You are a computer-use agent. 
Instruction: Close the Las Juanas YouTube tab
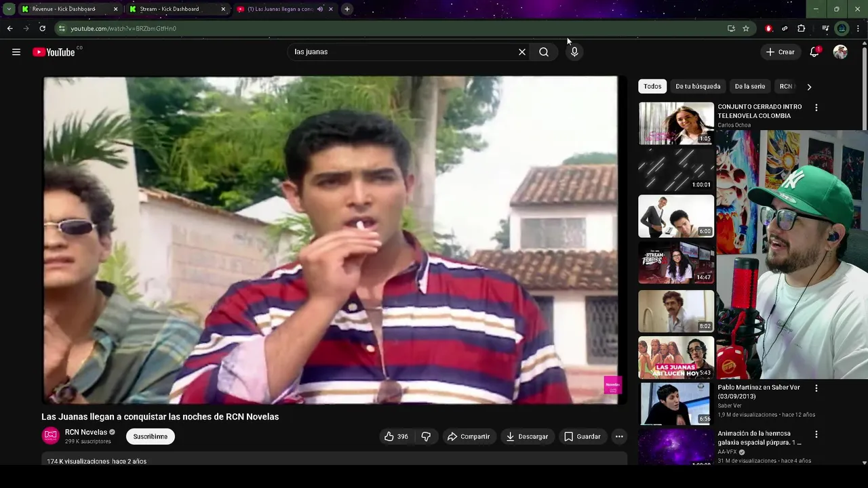331,9
